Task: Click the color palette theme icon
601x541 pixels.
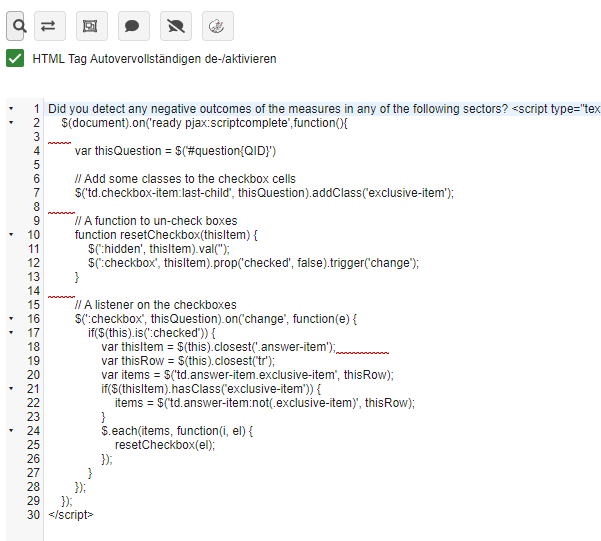Action: [218, 24]
